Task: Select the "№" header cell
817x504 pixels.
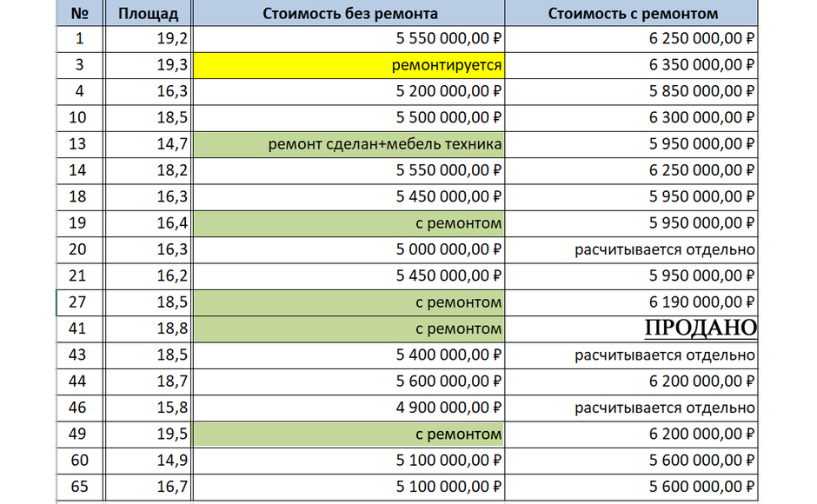Action: [79, 14]
